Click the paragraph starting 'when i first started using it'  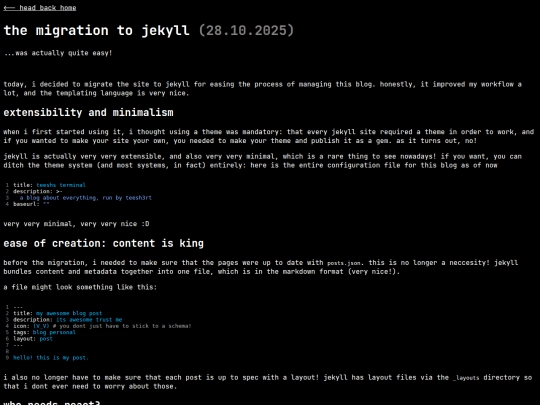click(269, 136)
